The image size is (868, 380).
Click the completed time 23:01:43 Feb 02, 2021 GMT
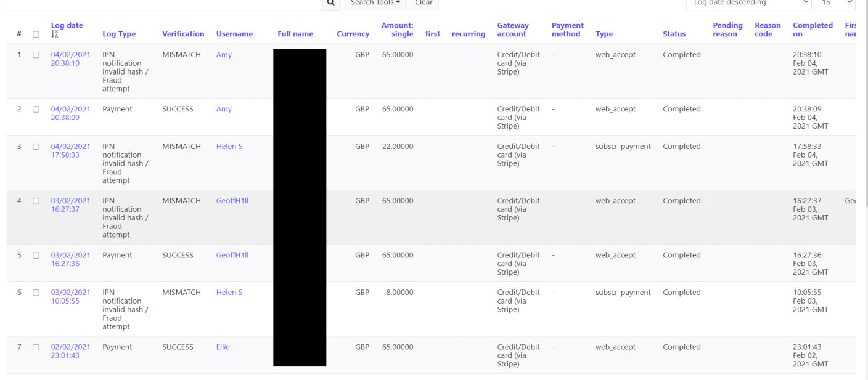coord(811,355)
